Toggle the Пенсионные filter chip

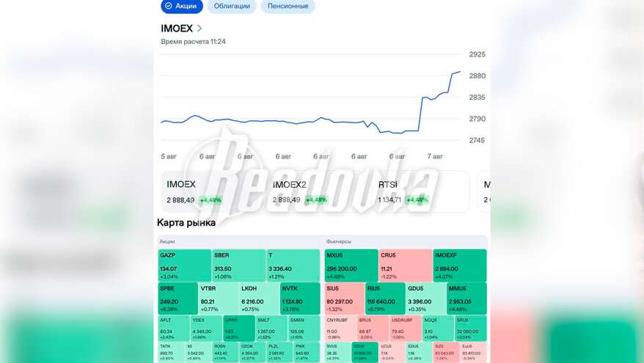coord(288,6)
